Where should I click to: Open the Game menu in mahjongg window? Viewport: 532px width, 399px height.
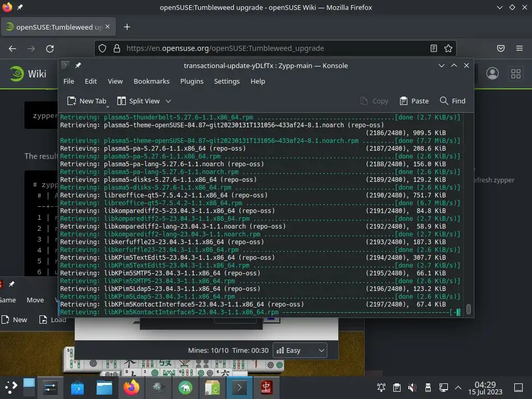[8, 300]
